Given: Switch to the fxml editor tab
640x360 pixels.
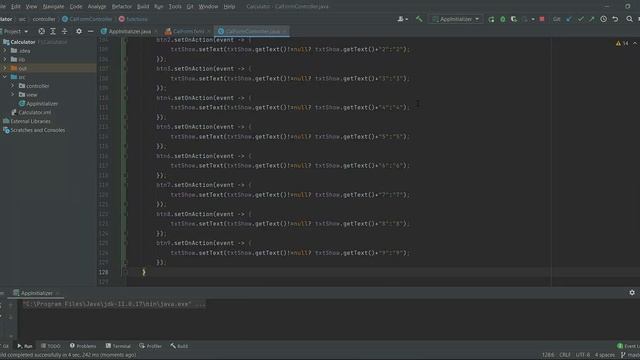Looking at the screenshot, I should tap(187, 31).
